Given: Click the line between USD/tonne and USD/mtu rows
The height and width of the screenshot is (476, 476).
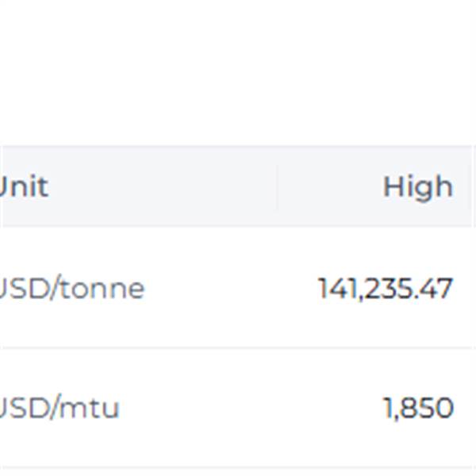Looking at the screenshot, I should (x=238, y=347).
